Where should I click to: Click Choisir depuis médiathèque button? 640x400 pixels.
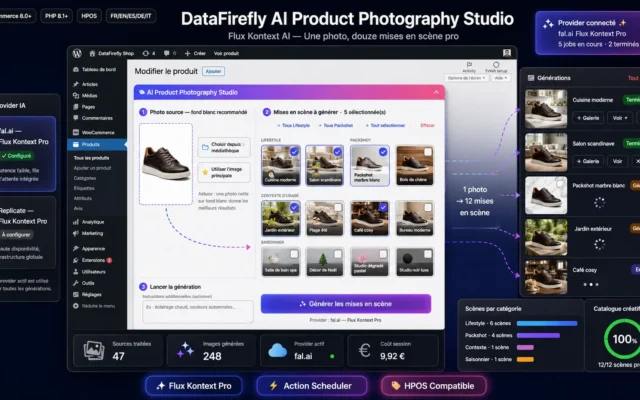pyautogui.click(x=224, y=147)
